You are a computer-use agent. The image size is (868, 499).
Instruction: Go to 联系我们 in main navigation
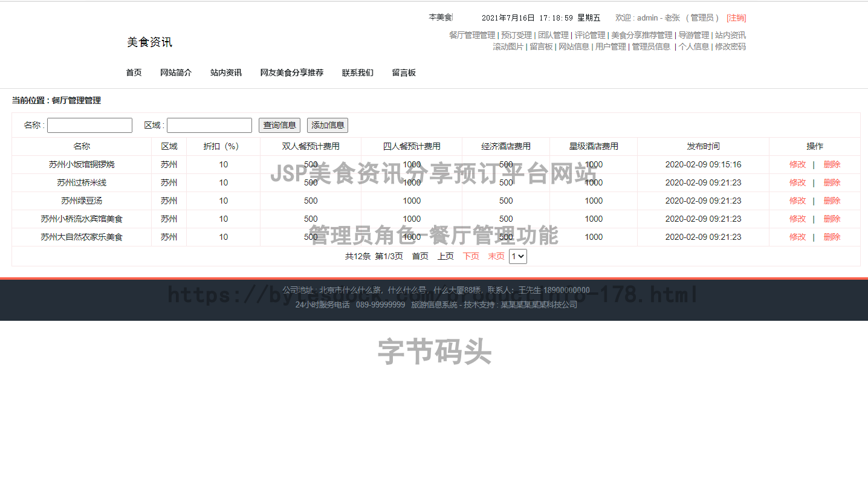[358, 72]
